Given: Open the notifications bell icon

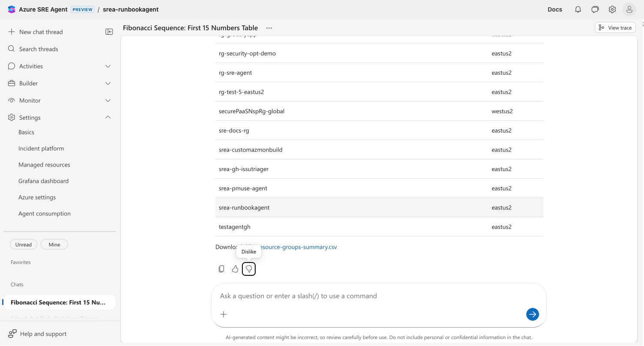Looking at the screenshot, I should (578, 9).
